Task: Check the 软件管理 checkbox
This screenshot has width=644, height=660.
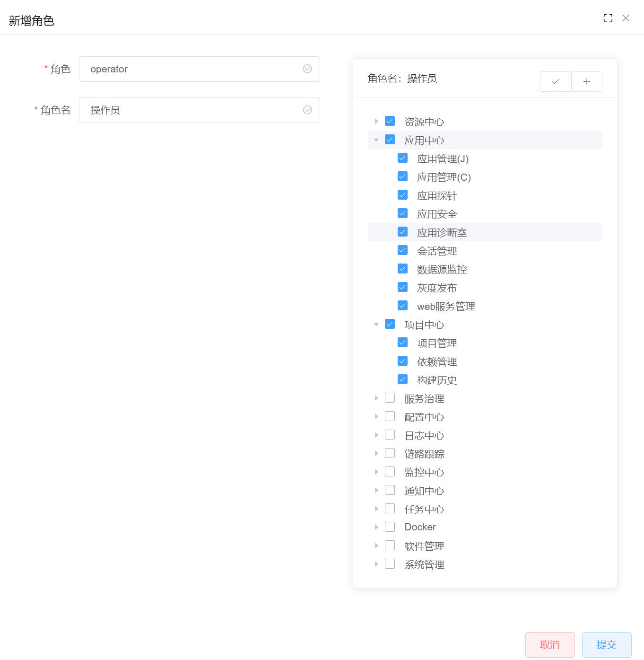Action: (x=390, y=546)
